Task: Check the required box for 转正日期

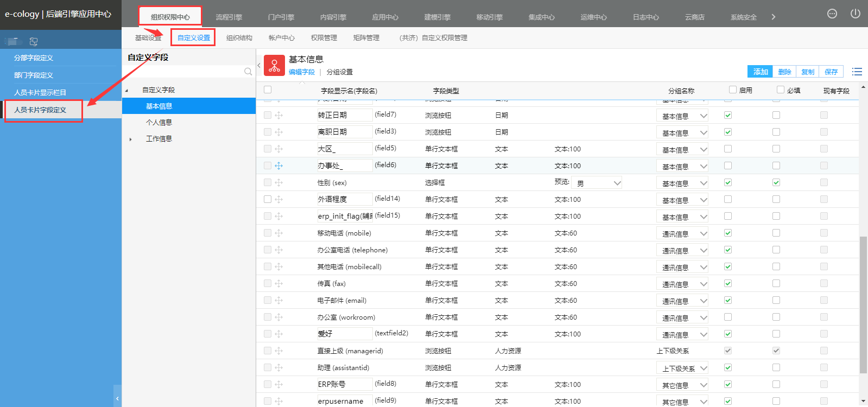Action: pyautogui.click(x=776, y=115)
